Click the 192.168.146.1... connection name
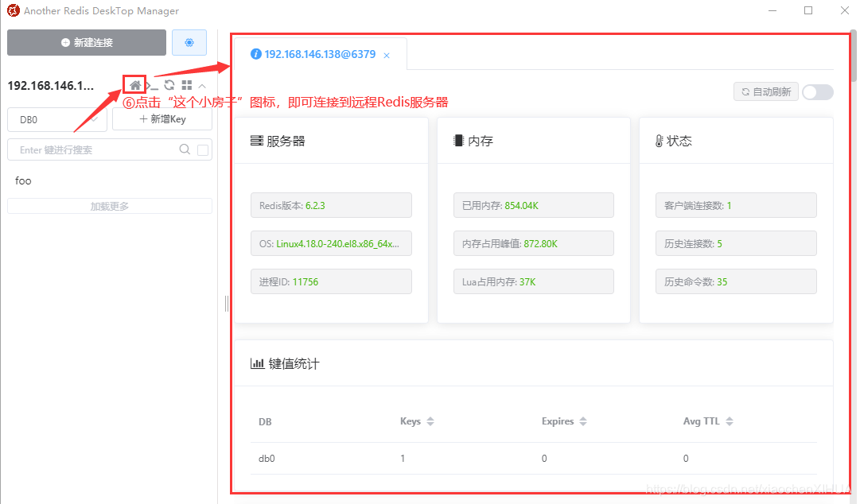Image resolution: width=860 pixels, height=504 pixels. (50, 86)
